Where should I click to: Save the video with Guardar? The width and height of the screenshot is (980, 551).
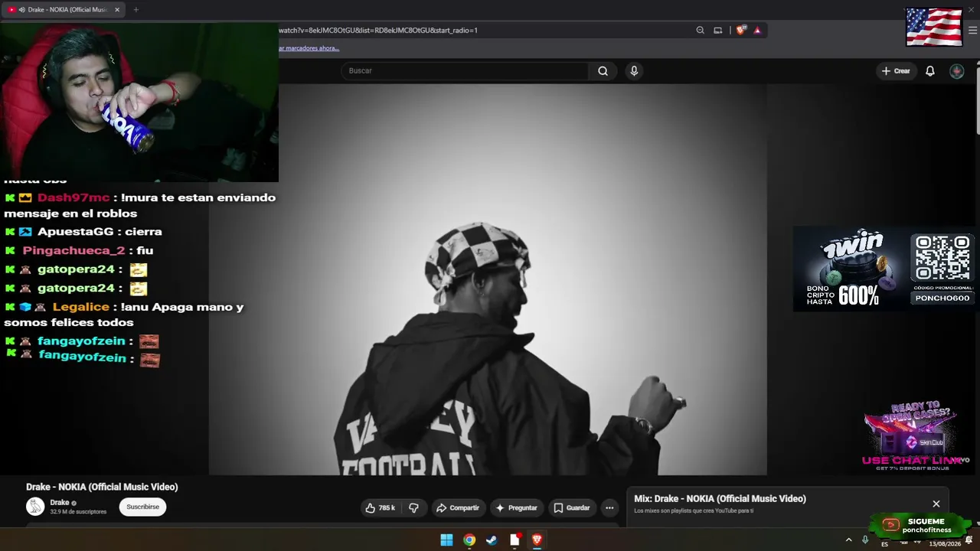(x=572, y=507)
